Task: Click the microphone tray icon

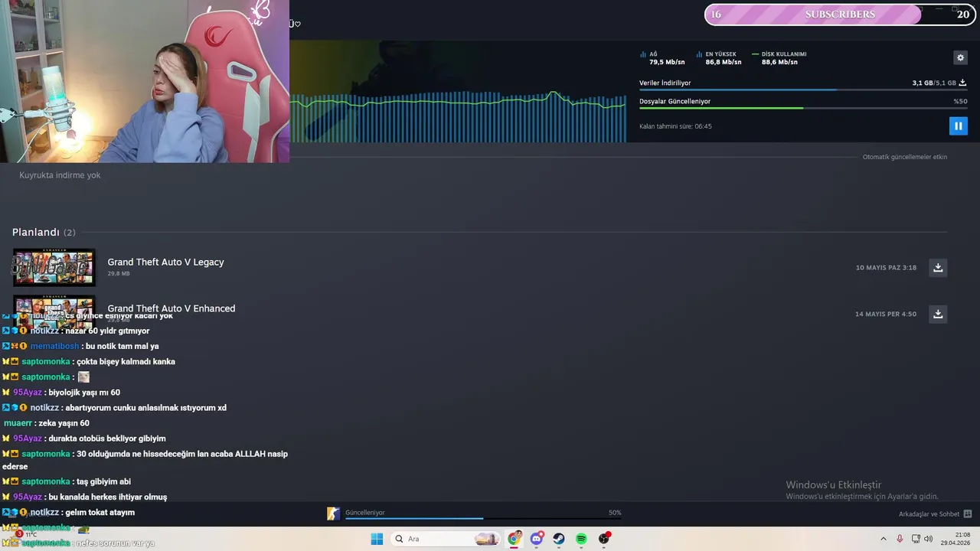Action: (900, 539)
